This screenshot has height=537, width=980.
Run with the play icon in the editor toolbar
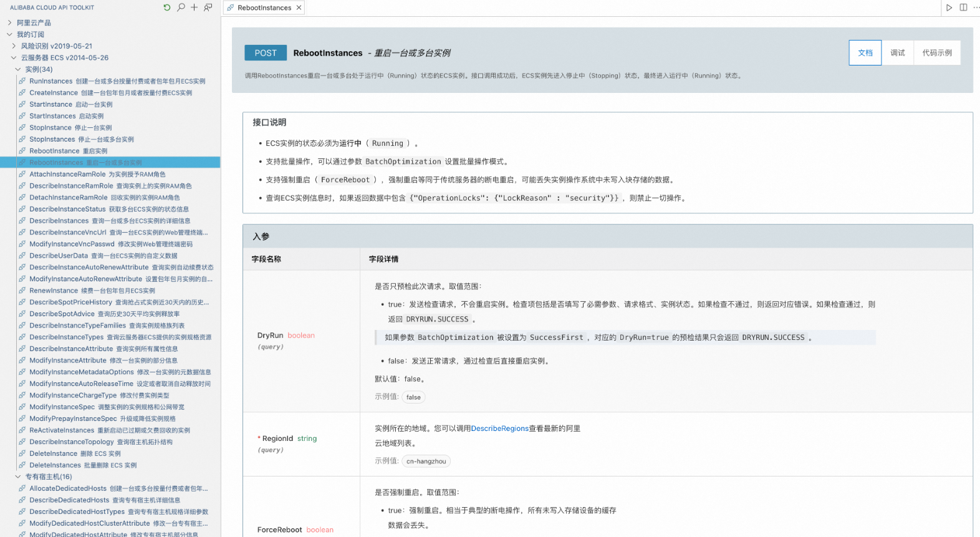point(949,7)
